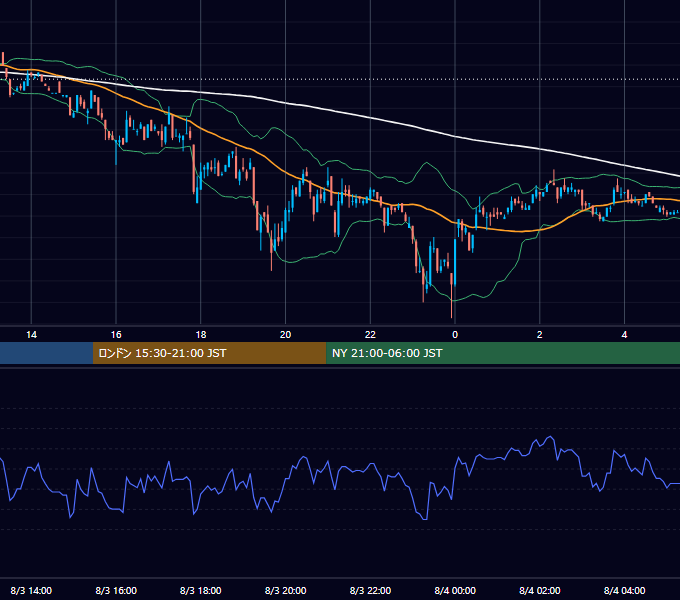
Task: Click the 2 hour label on chart axis
Action: point(539,335)
